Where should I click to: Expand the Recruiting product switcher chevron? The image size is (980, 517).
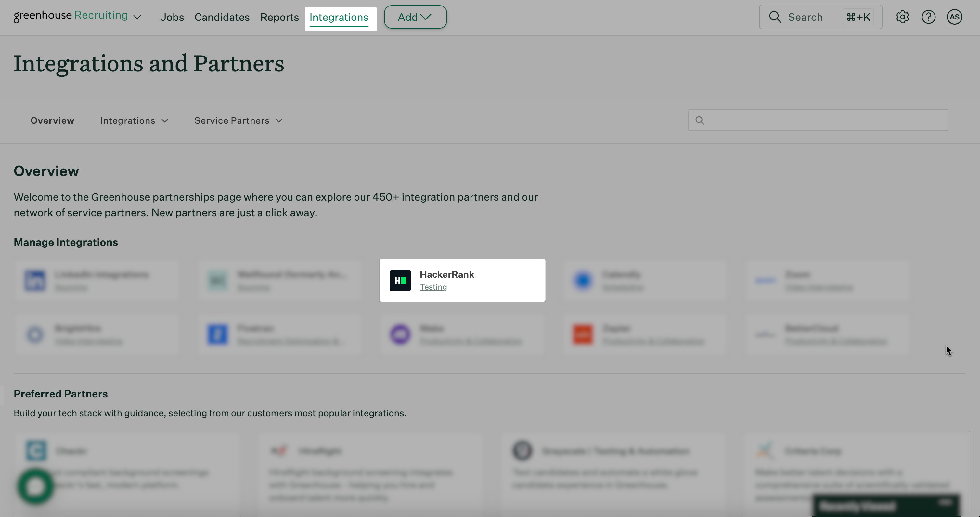coord(137,17)
